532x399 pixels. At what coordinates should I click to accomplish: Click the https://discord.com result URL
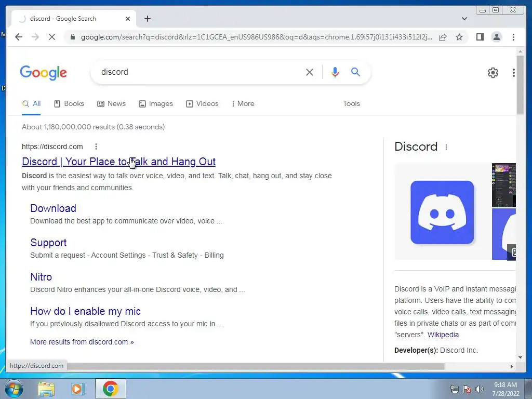tap(52, 147)
